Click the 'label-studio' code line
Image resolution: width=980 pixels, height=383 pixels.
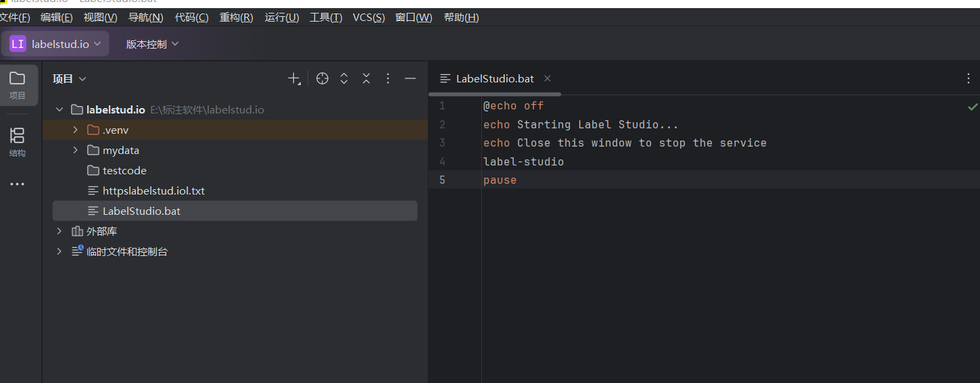pyautogui.click(x=524, y=161)
